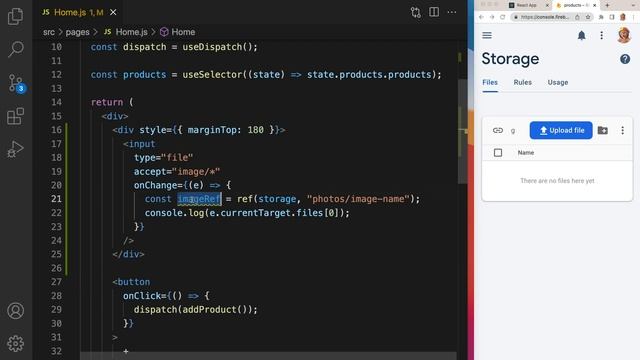
Task: Open Firebase console hamburger navigation menu
Action: coord(487,35)
